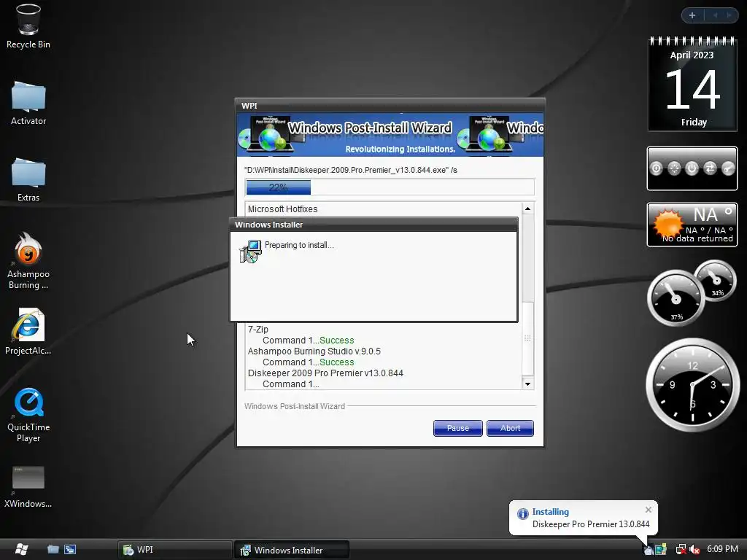Viewport: 747px width, 560px height.
Task: Click the 6:09 PM taskbar clock
Action: pos(722,549)
